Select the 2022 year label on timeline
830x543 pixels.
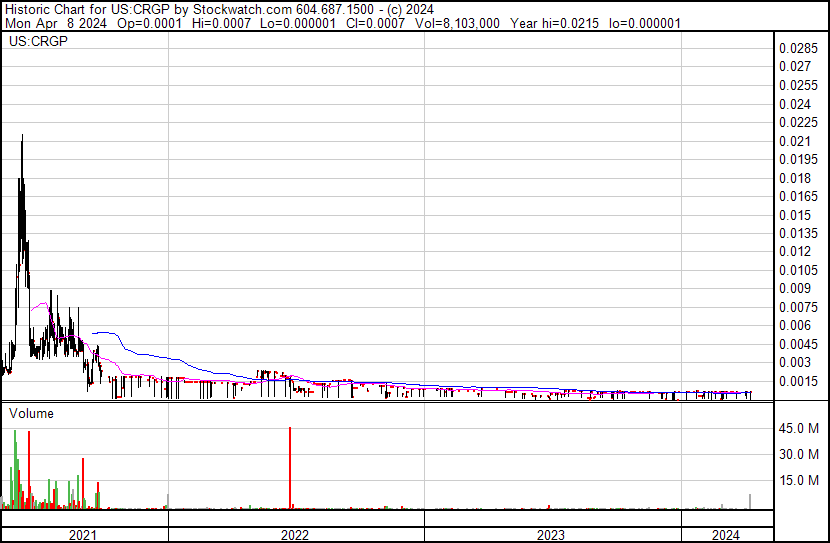tap(295, 535)
